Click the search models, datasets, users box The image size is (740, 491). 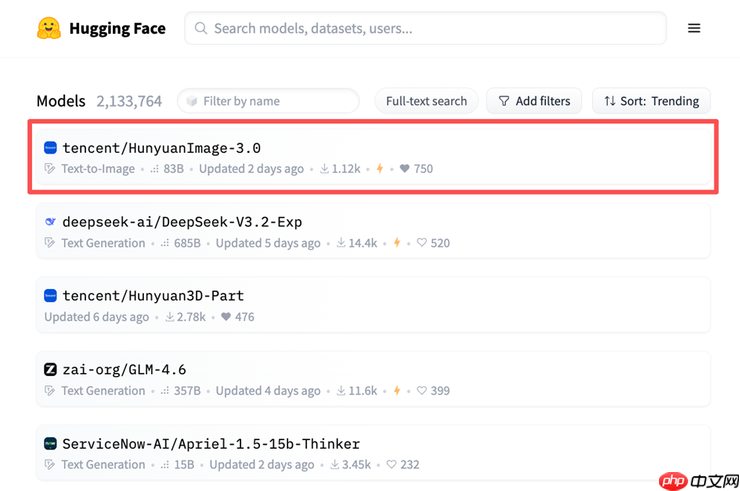(425, 28)
